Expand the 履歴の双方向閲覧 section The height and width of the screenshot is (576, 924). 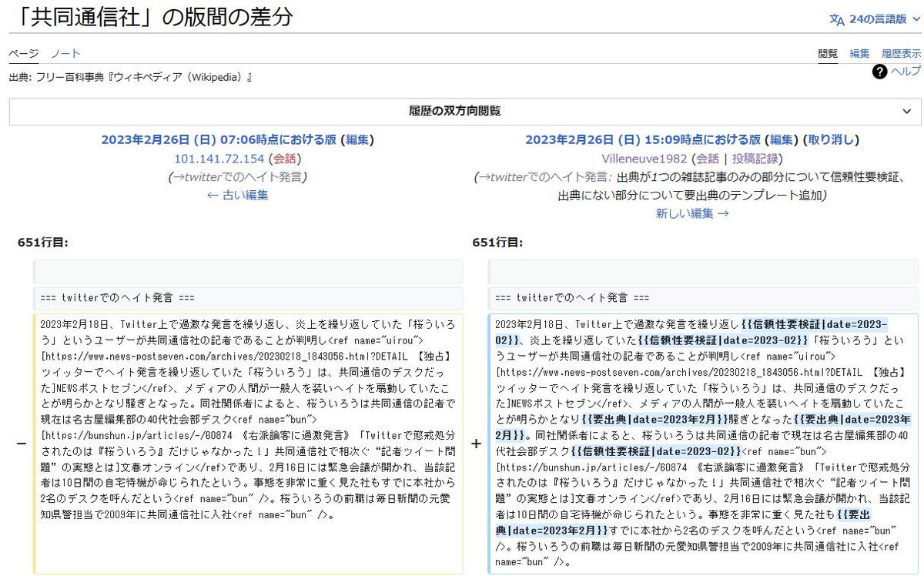(x=465, y=111)
